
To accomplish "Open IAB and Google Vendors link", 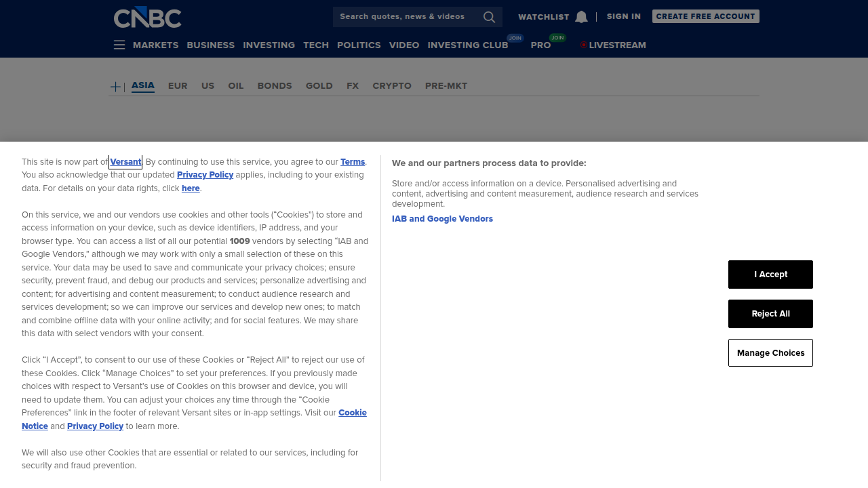I will [442, 219].
